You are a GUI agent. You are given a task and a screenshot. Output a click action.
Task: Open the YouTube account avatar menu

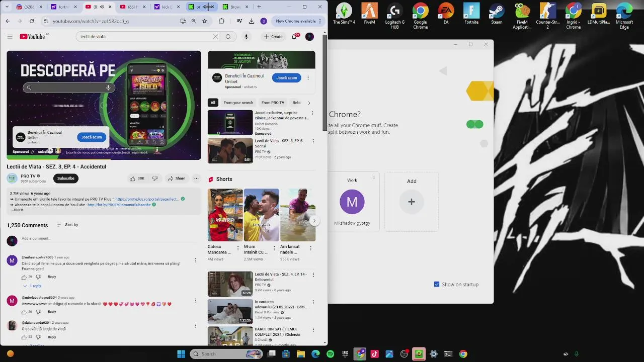[x=309, y=37]
